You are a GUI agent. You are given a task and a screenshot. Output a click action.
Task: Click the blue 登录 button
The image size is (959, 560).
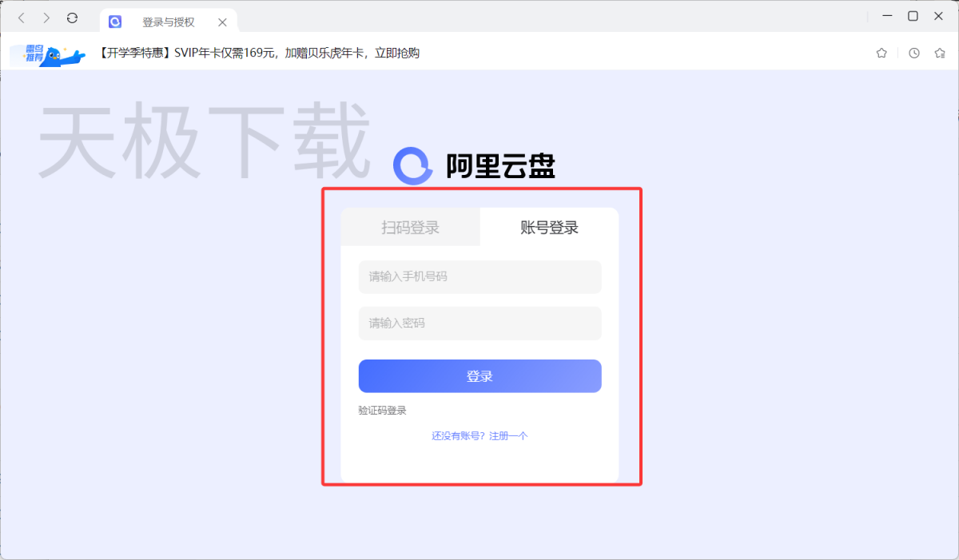pyautogui.click(x=479, y=376)
